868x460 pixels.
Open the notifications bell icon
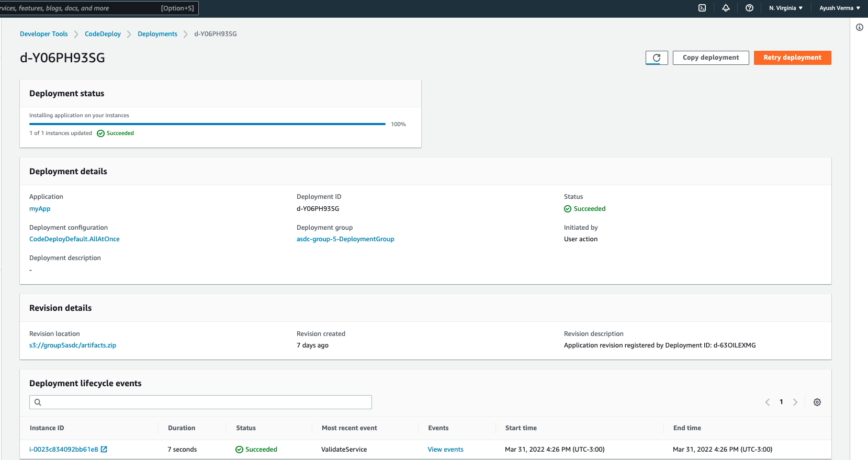(726, 8)
